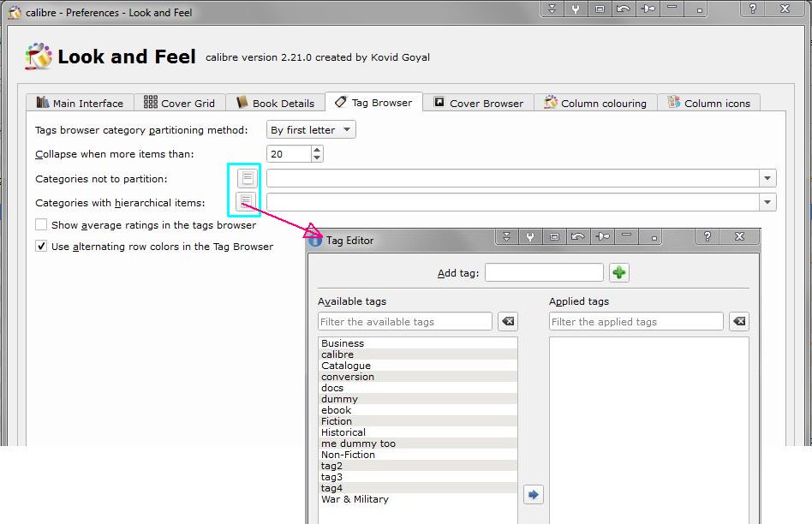
Task: Increase the Collapse when more items value
Action: click(x=317, y=150)
